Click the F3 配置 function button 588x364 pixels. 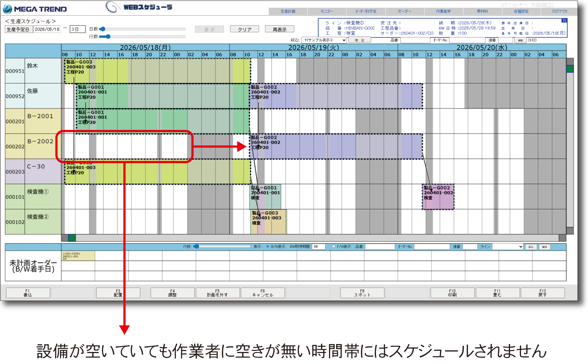(118, 293)
